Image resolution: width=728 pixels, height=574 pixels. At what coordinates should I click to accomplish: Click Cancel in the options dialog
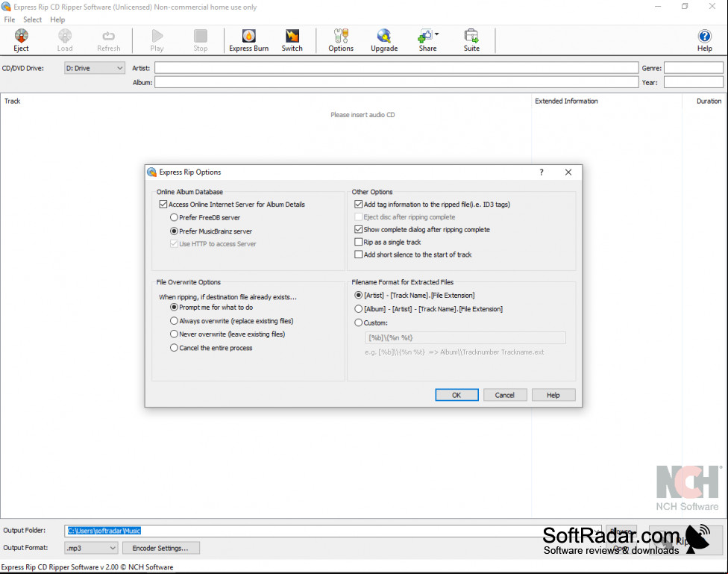[505, 395]
